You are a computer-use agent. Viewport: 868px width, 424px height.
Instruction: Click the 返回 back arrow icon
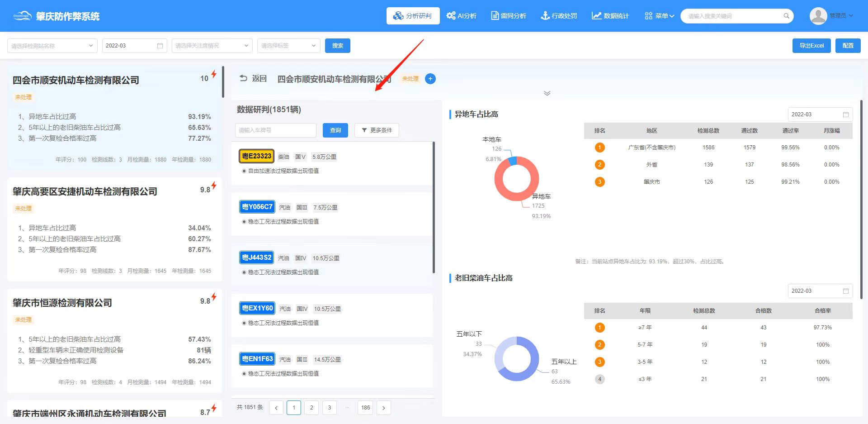point(243,78)
